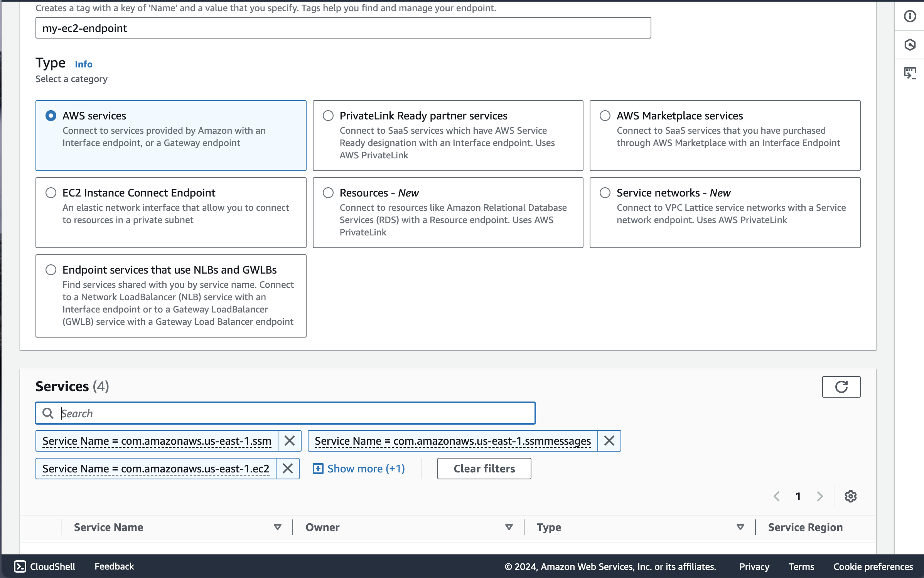Open Owner column sort dropdown
Image resolution: width=924 pixels, height=578 pixels.
[x=509, y=527]
